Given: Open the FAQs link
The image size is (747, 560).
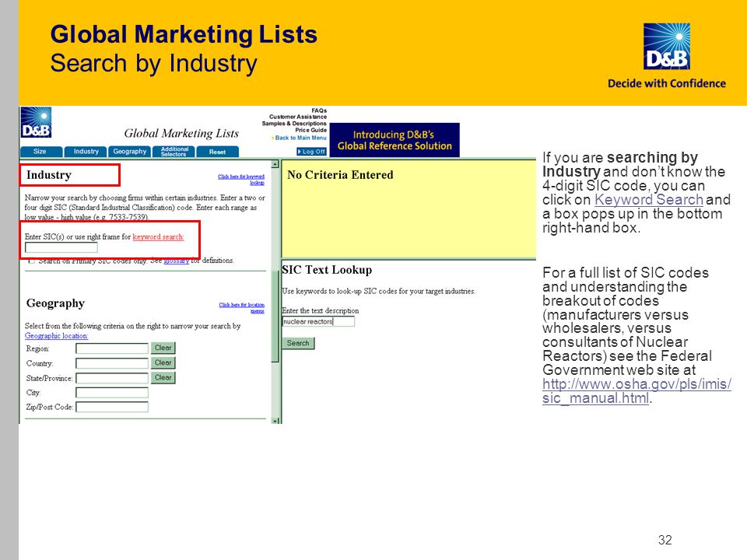Looking at the screenshot, I should pos(319,110).
